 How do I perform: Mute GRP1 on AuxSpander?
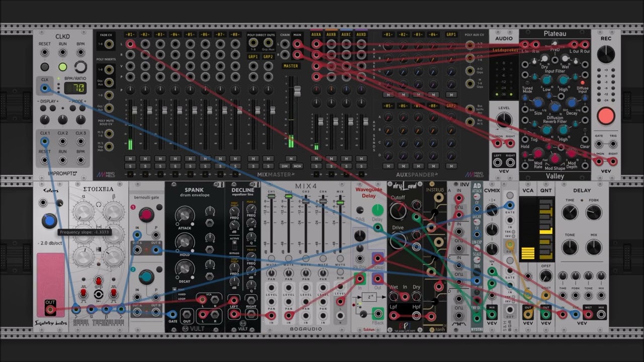451,95
